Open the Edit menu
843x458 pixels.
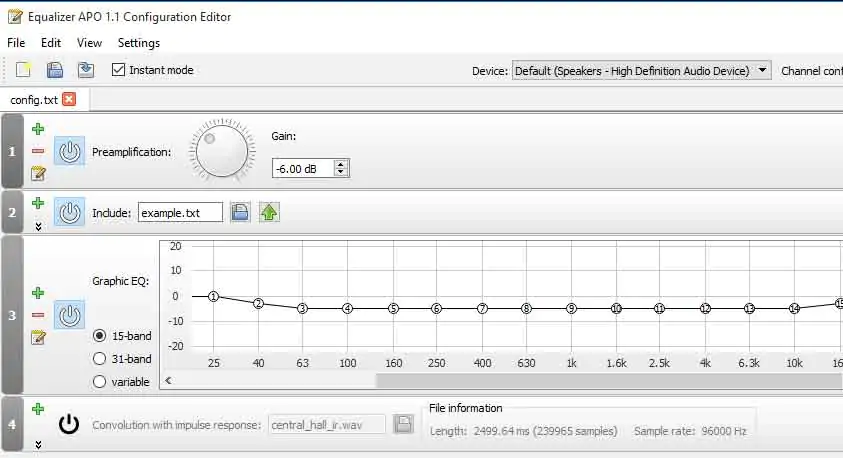(x=51, y=42)
